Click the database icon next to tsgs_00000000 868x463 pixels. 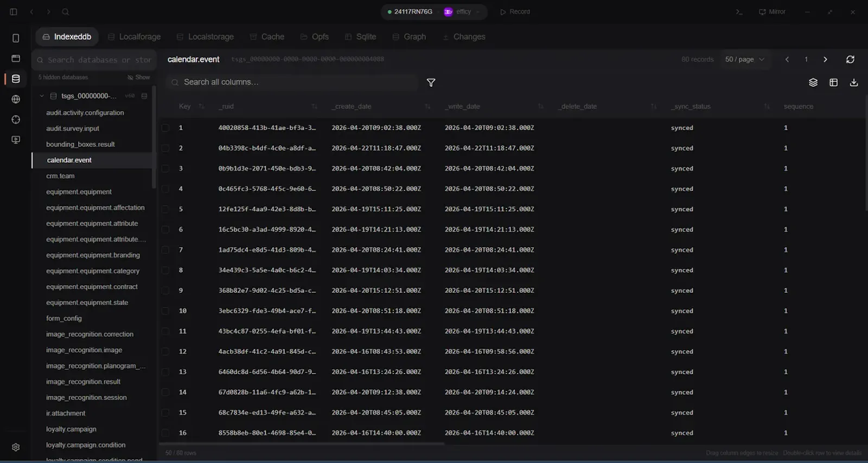tap(54, 96)
